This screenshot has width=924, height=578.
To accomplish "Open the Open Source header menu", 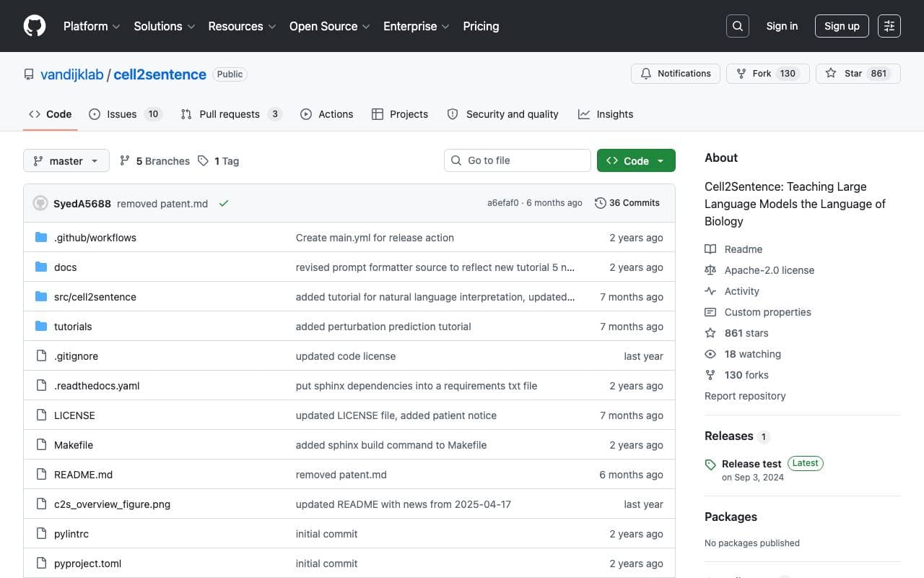I will click(330, 26).
